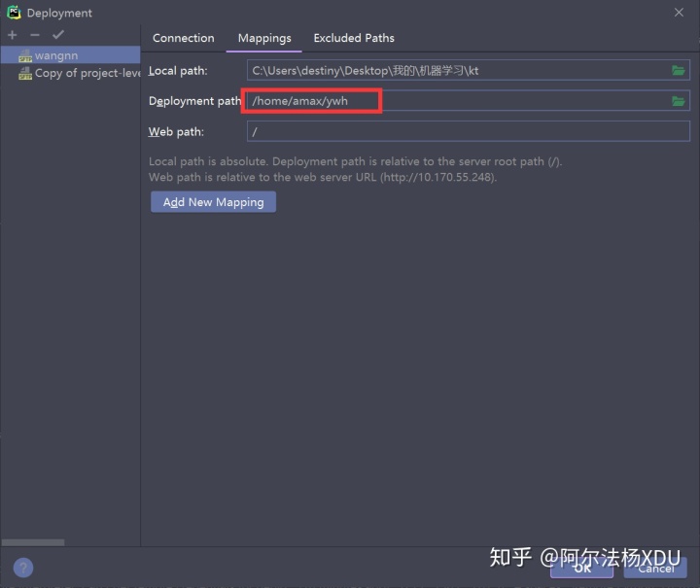Browse for Deployment path folder icon
This screenshot has width=700, height=588.
(x=679, y=101)
